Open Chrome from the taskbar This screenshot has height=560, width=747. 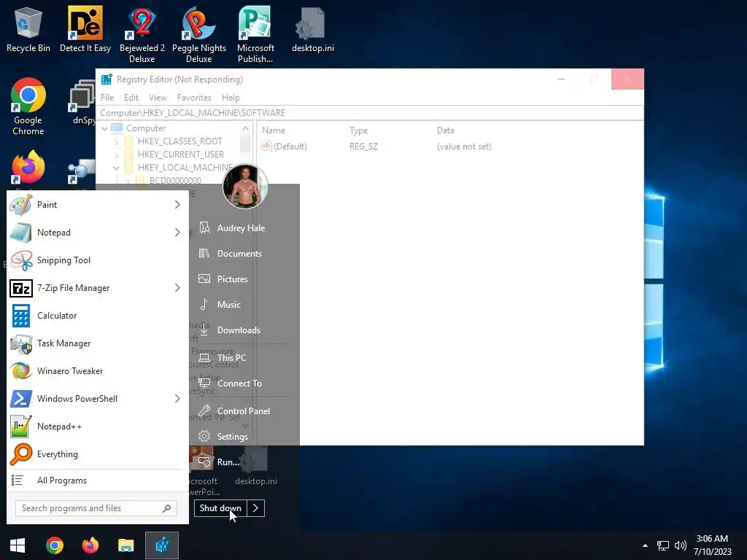tap(55, 545)
